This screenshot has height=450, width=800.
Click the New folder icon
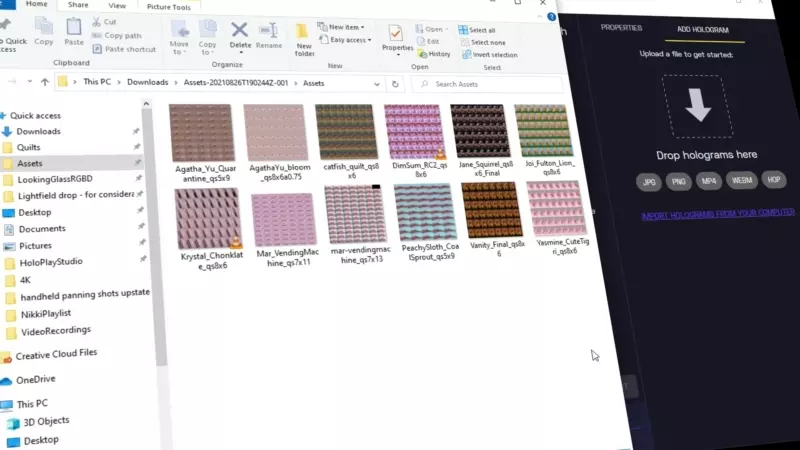point(303,32)
